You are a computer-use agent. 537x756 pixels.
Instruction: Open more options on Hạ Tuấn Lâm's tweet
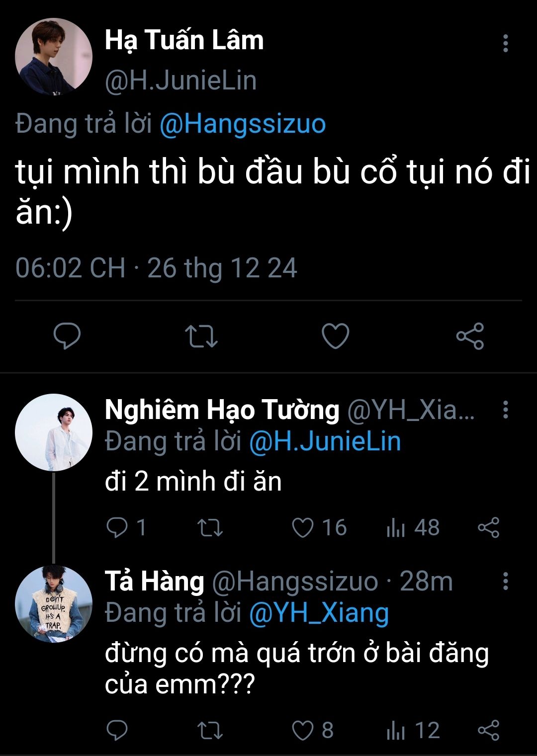tap(505, 43)
